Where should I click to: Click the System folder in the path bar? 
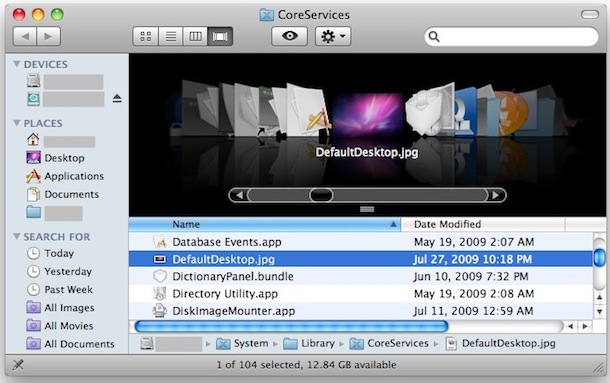pos(242,343)
